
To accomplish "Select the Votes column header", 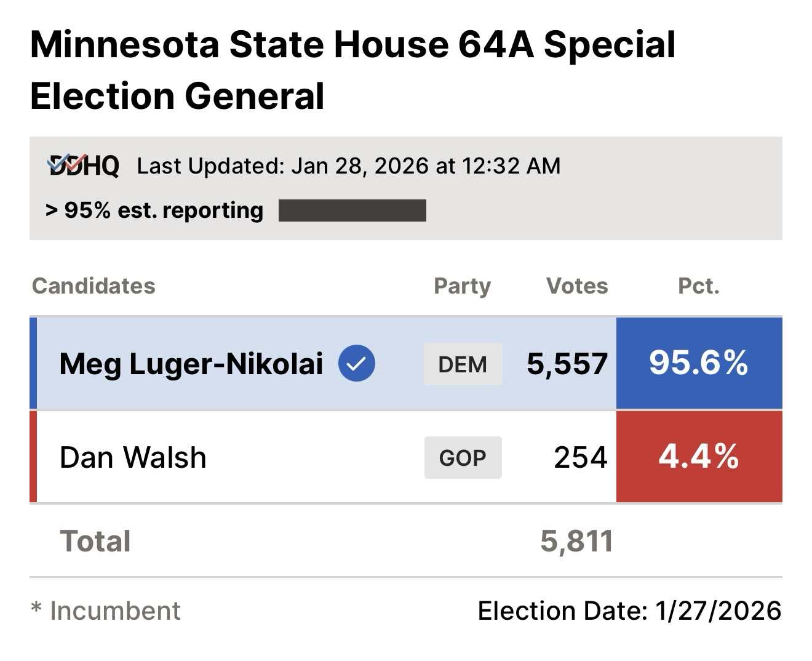I will [x=576, y=286].
